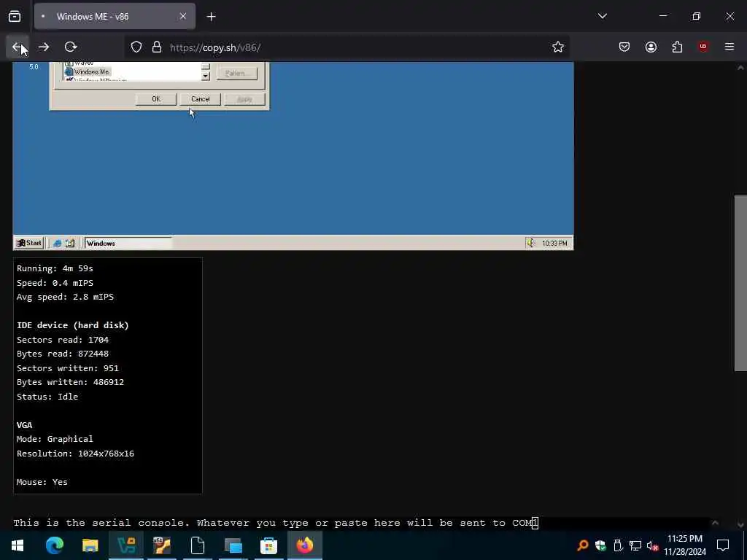Click the Safely Remove Hardware tray icon

[618, 545]
